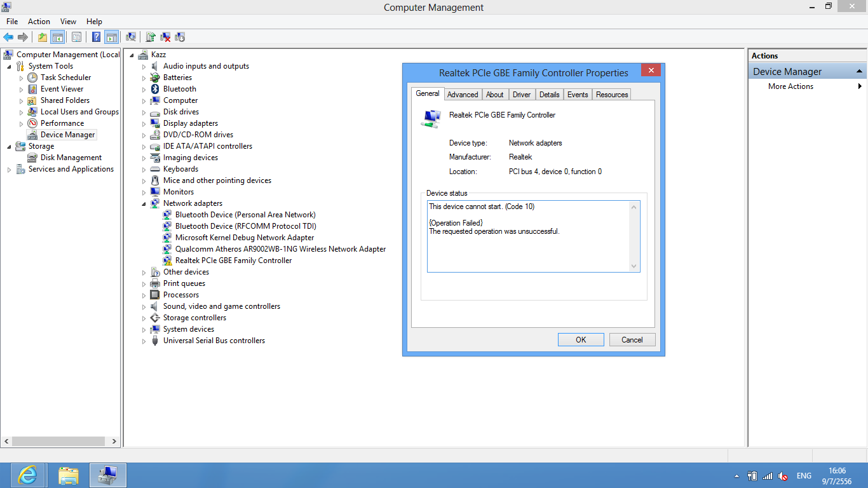Open the View menu

pos(68,22)
